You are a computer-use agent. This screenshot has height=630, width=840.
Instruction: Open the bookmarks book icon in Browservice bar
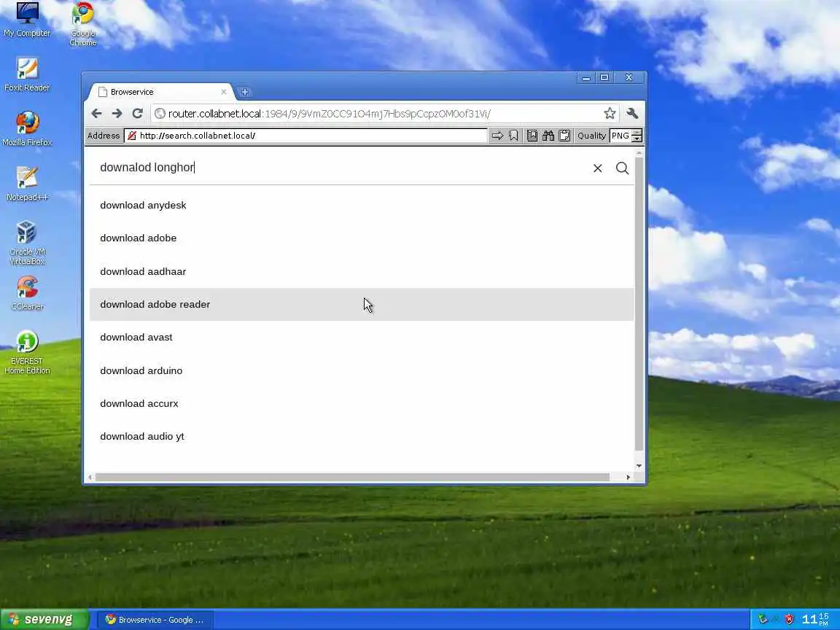point(532,136)
